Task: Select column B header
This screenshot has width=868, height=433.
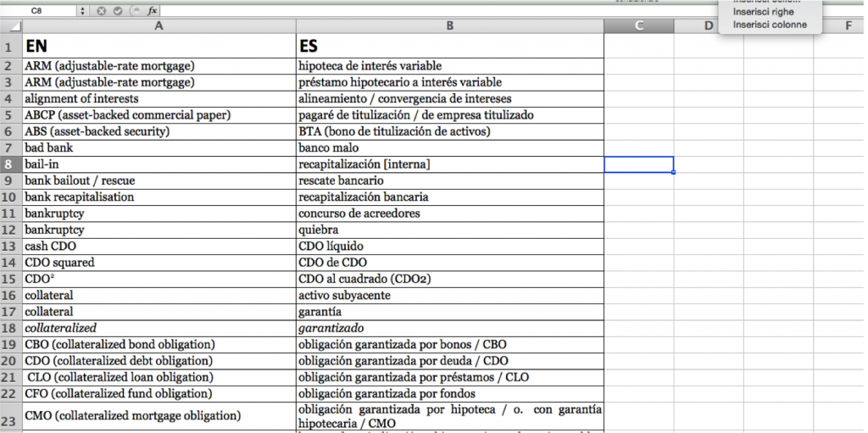Action: 449,25
